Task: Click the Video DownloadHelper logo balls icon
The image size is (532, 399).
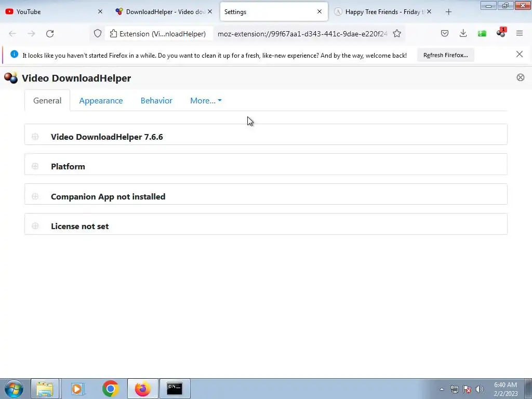Action: (11, 78)
